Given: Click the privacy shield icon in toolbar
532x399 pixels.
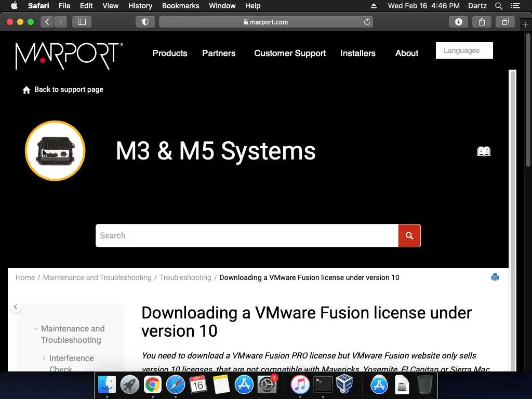Looking at the screenshot, I should 145,22.
